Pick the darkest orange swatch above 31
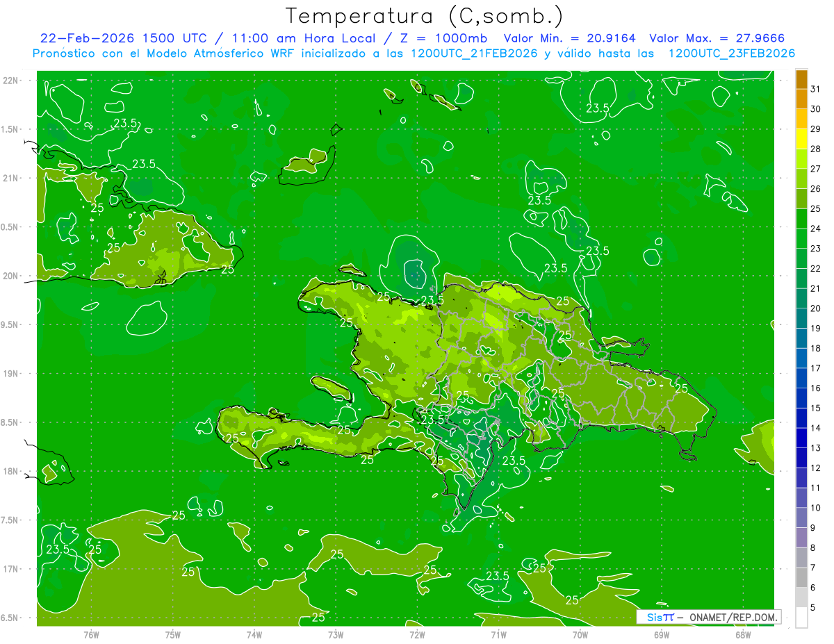The height and width of the screenshot is (644, 834). (801, 79)
